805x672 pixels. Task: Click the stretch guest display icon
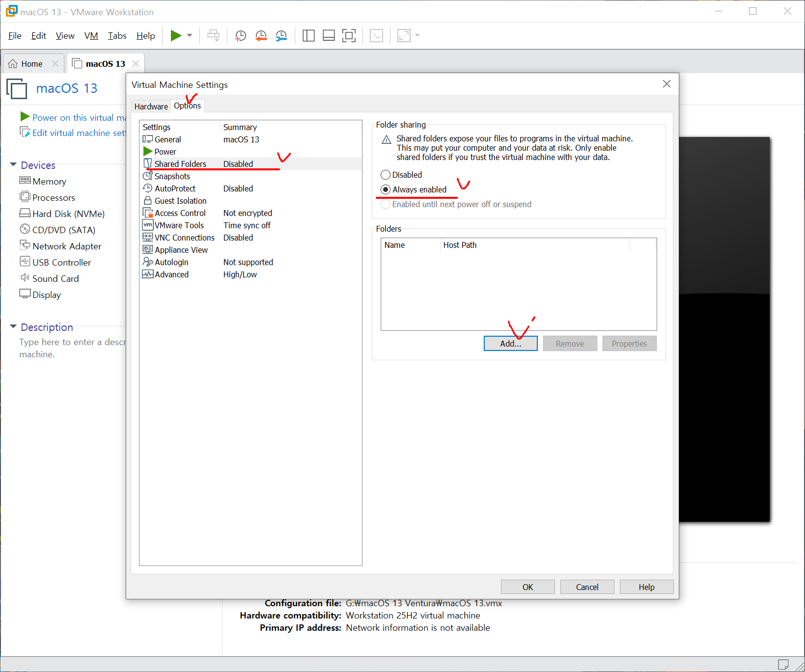(x=404, y=35)
